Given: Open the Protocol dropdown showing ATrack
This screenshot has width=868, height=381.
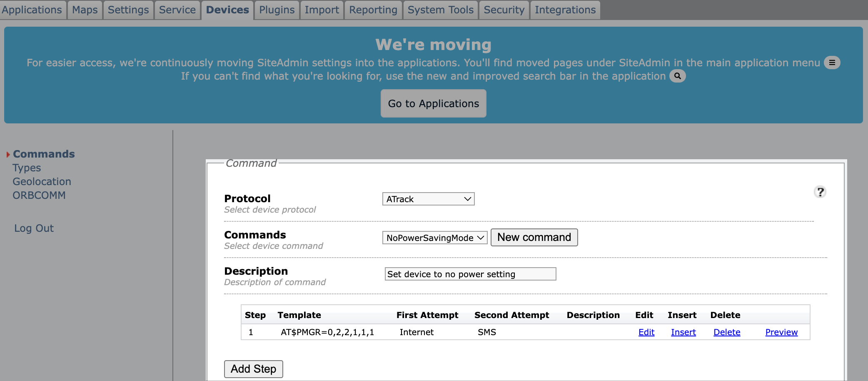Looking at the screenshot, I should tap(428, 199).
